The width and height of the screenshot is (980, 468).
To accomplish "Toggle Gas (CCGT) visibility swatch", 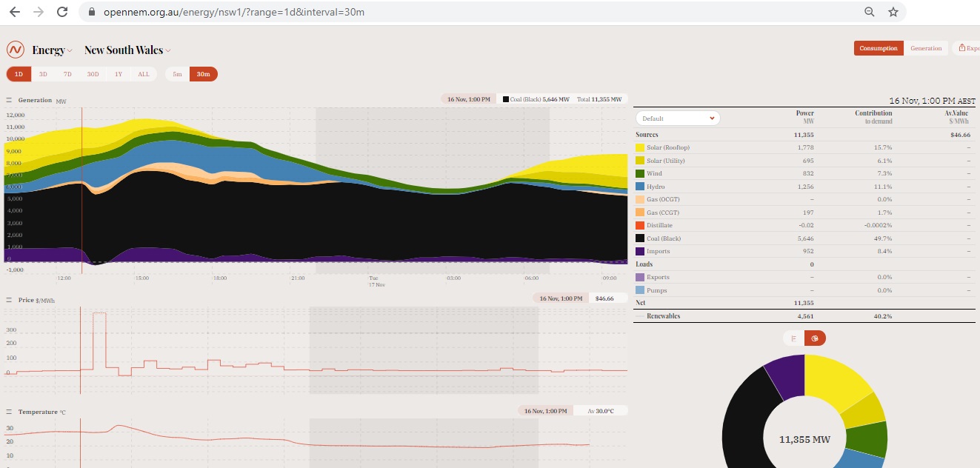I will click(640, 213).
